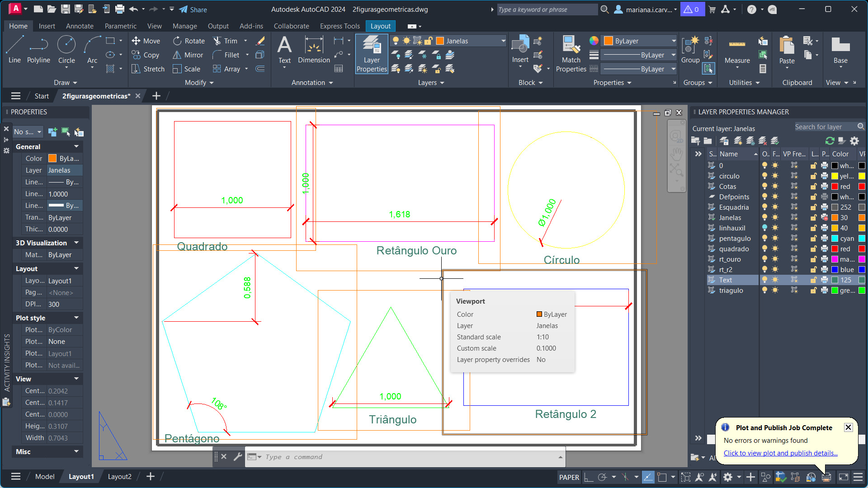Click the magenta color swatch of rt_ouro layer
Image resolution: width=868 pixels, height=488 pixels.
(835, 259)
